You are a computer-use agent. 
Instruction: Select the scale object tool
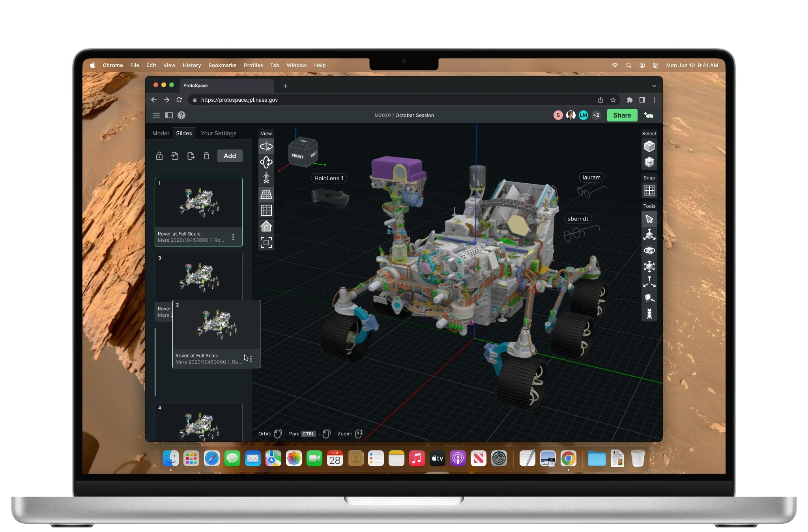(649, 267)
